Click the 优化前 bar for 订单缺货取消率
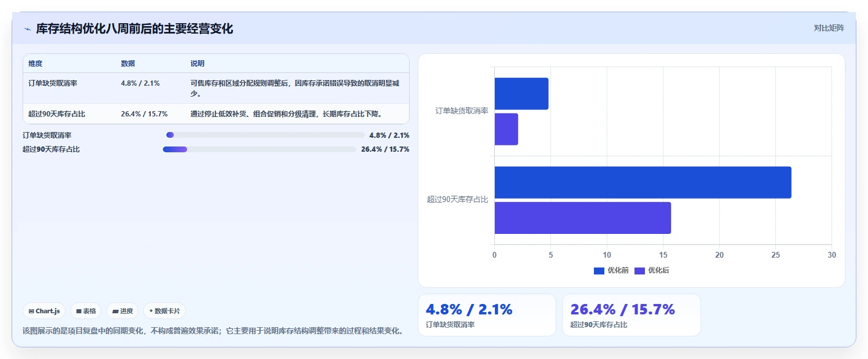The height and width of the screenshot is (359, 868). pos(521,94)
